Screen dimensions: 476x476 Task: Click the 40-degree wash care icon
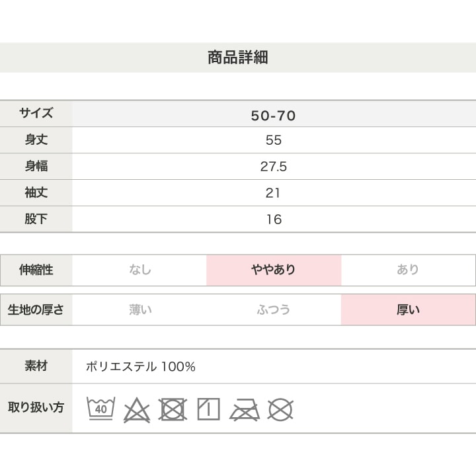(x=101, y=409)
